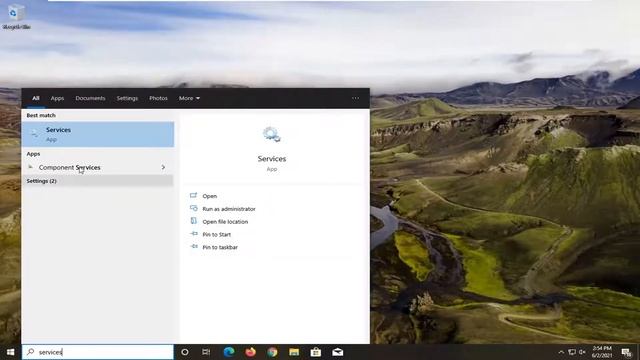Open Microsoft Store from the taskbar
Viewport: 640px width, 360px height.
pyautogui.click(x=316, y=352)
